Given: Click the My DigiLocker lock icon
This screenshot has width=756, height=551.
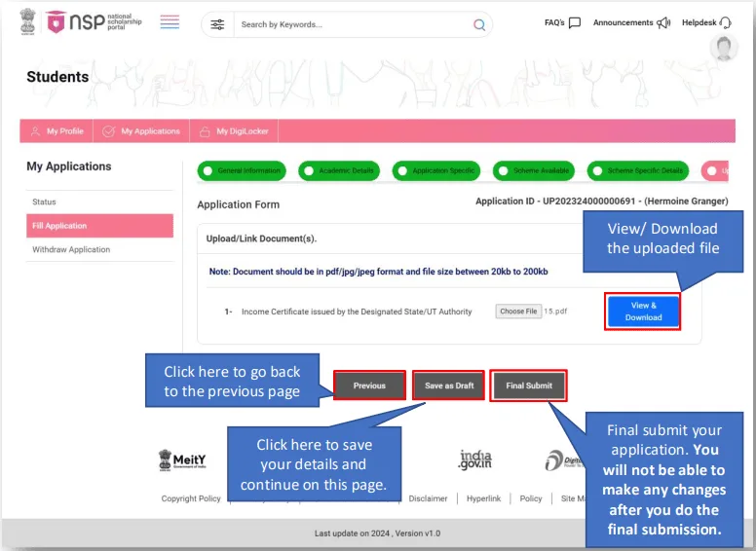Looking at the screenshot, I should [205, 131].
